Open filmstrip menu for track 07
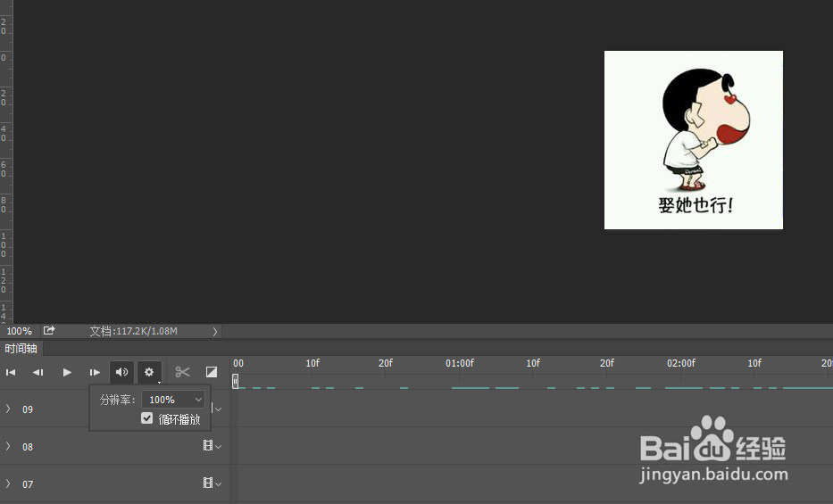 pos(212,483)
